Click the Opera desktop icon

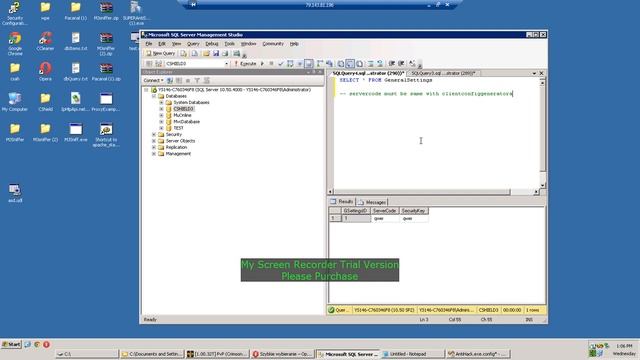click(45, 71)
